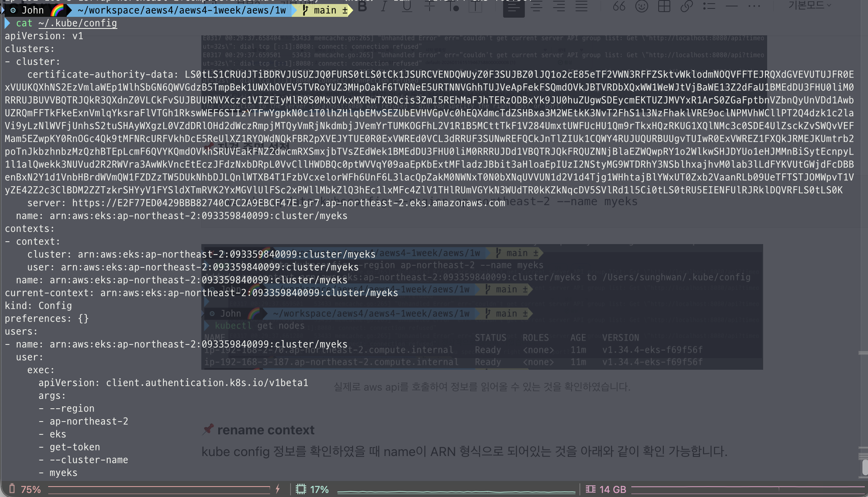Toggle italic text formatting
The height and width of the screenshot is (497, 868).
tap(384, 6)
